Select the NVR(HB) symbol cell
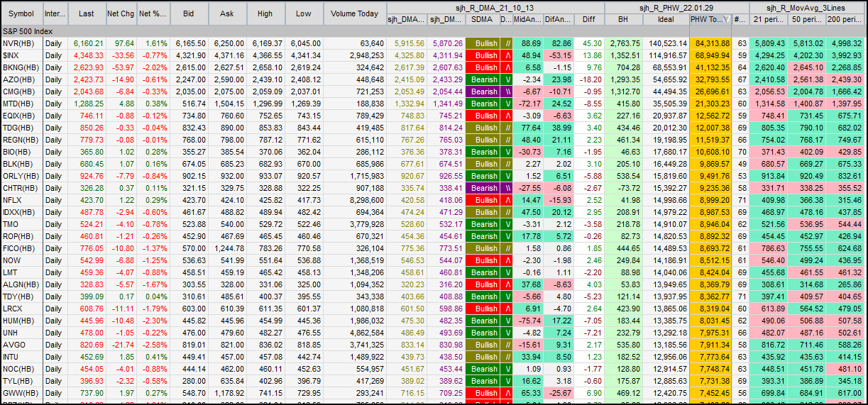 [21, 43]
